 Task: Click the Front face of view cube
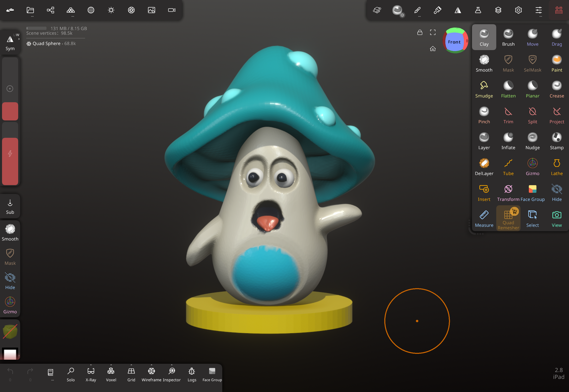454,42
